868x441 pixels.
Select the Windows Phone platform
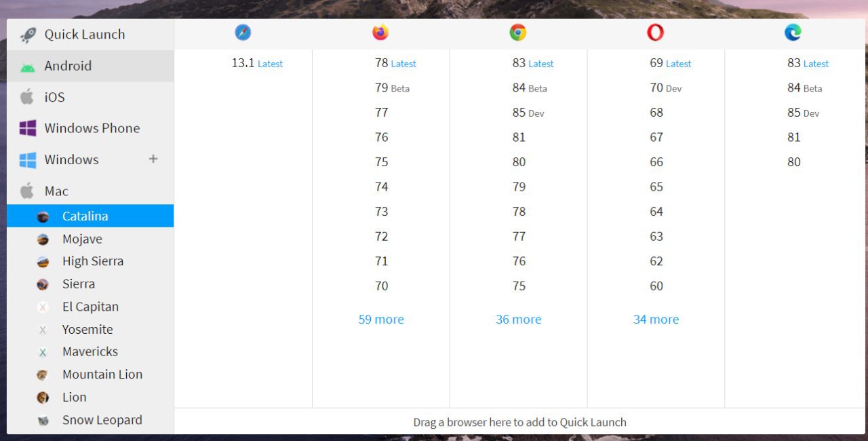click(90, 128)
